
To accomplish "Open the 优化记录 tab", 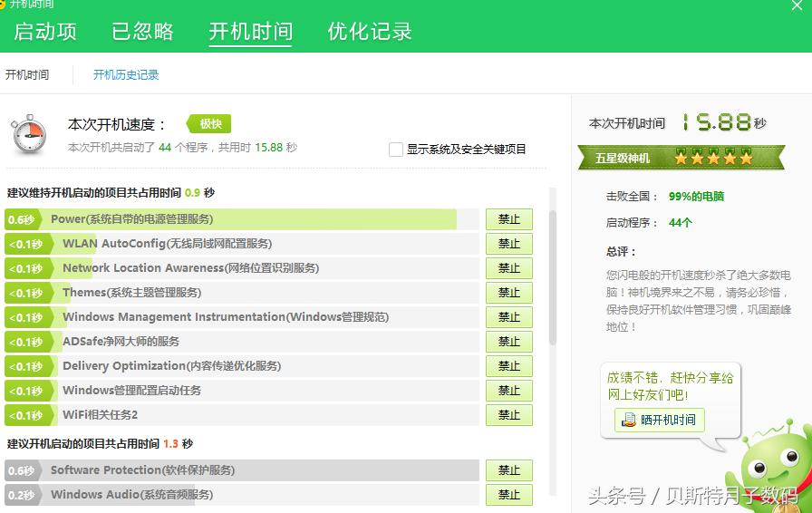I will click(369, 32).
